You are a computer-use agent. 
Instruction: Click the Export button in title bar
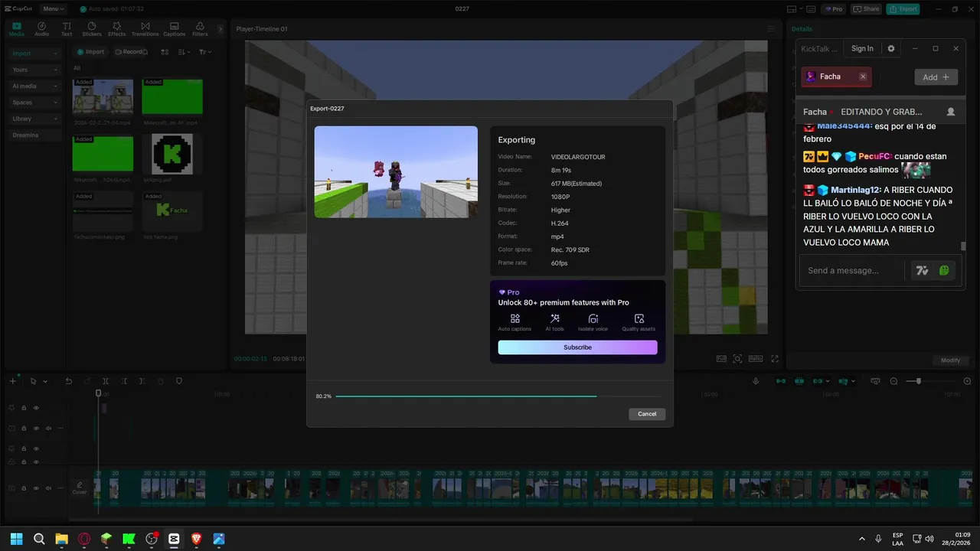(903, 8)
